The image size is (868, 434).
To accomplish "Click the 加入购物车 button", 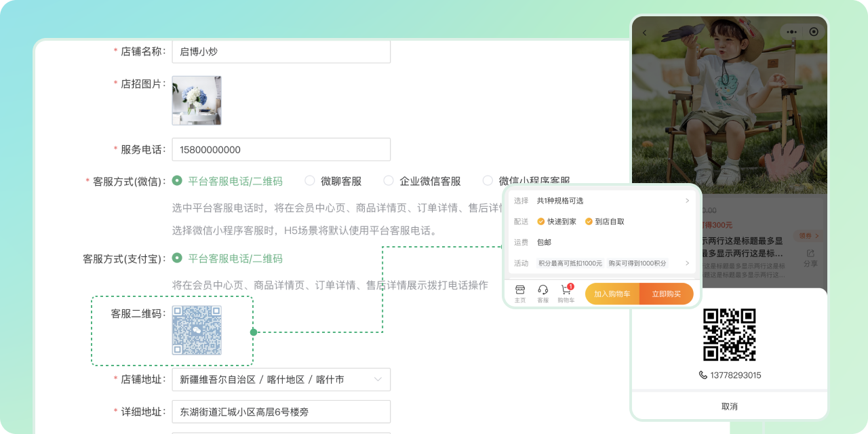I will pos(612,294).
